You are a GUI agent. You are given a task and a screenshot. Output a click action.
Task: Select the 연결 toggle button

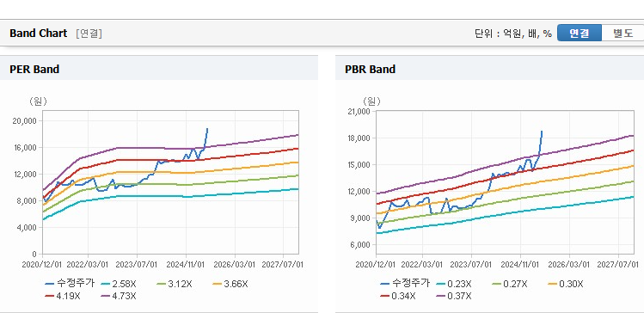point(580,34)
